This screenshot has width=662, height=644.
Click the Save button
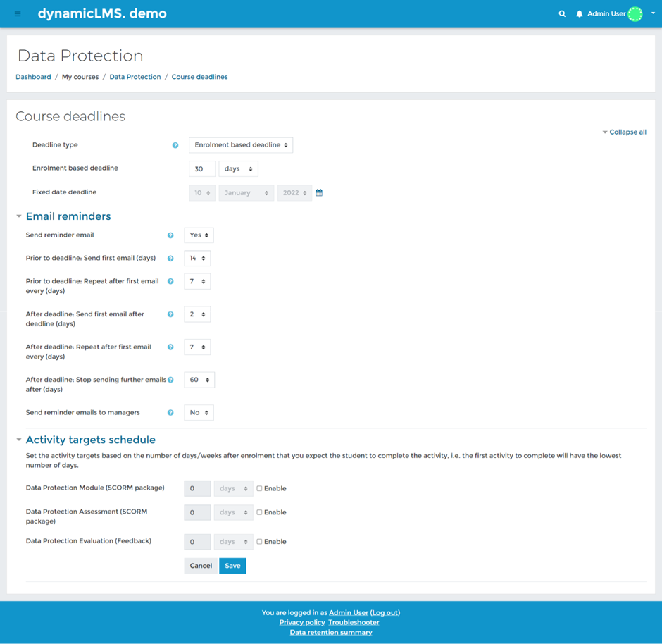point(232,566)
